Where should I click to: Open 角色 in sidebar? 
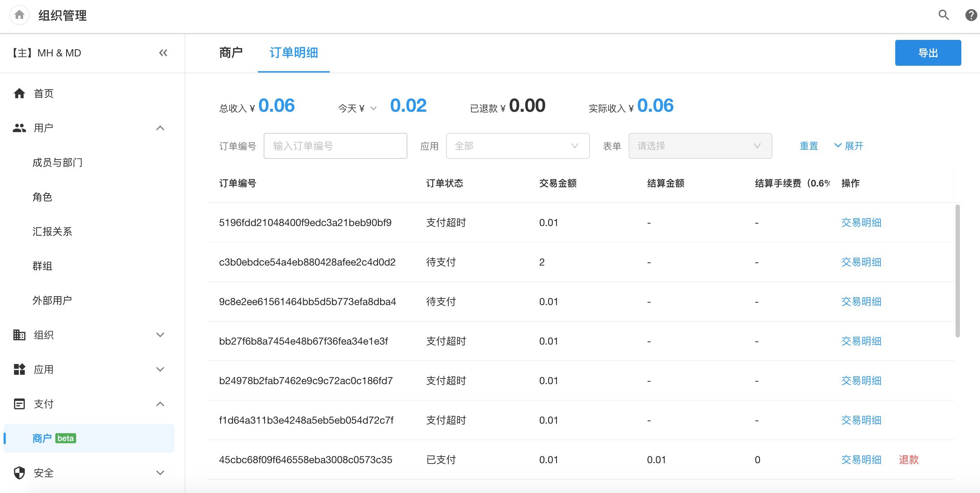(x=42, y=197)
